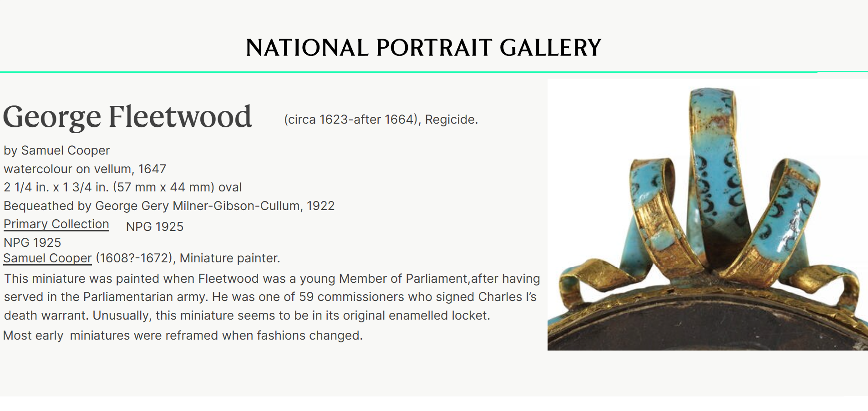The height and width of the screenshot is (411, 868).
Task: Click the "(1608?-1672), Miniature painter" text
Action: [188, 258]
